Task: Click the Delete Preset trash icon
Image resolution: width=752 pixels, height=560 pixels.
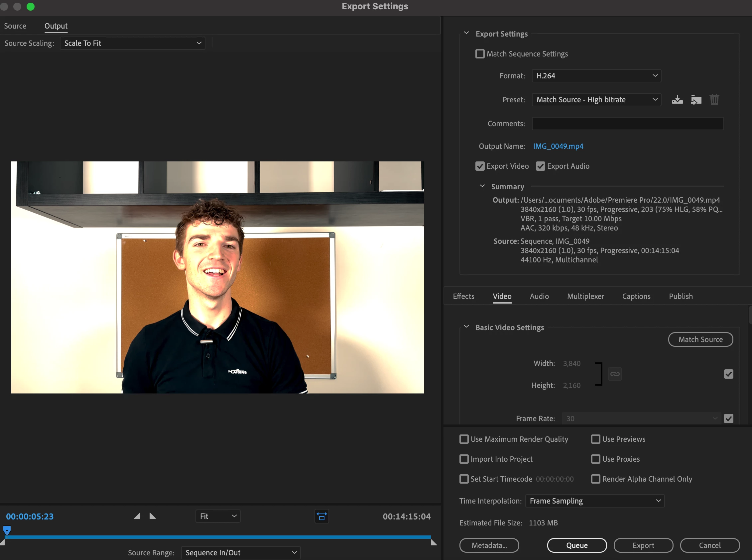Action: pyautogui.click(x=714, y=100)
